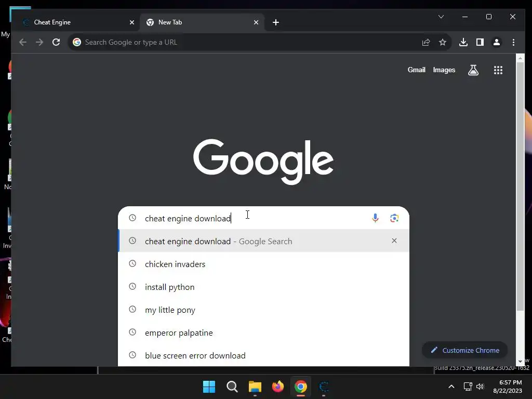Image resolution: width=532 pixels, height=399 pixels.
Task: Click the Google search box text
Action: click(188, 218)
